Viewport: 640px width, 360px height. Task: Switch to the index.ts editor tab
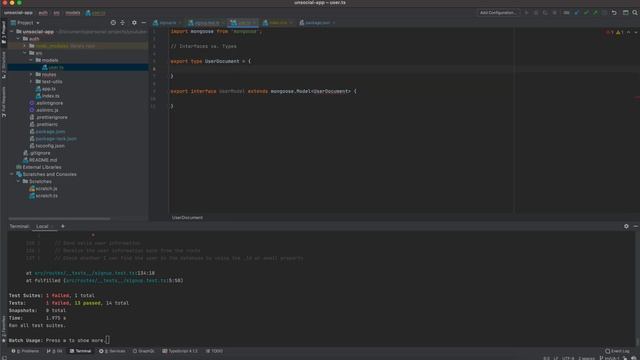click(278, 23)
